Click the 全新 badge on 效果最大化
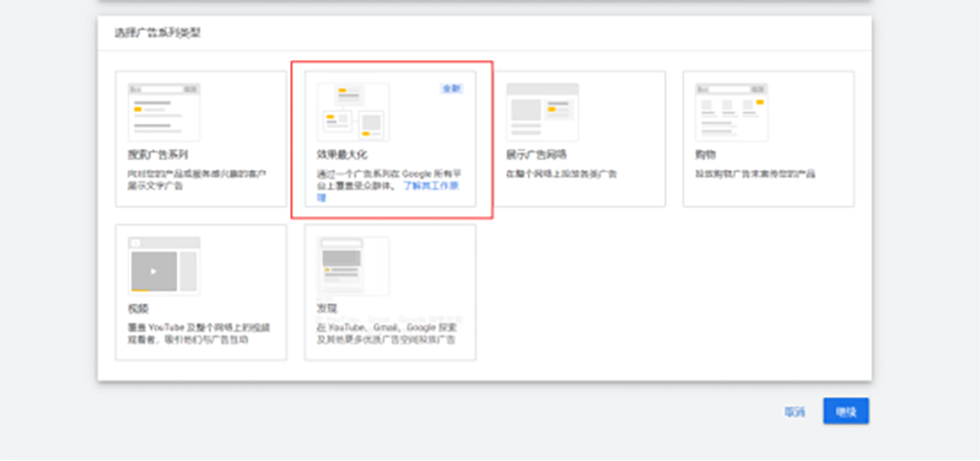The width and height of the screenshot is (980, 461). (x=452, y=89)
